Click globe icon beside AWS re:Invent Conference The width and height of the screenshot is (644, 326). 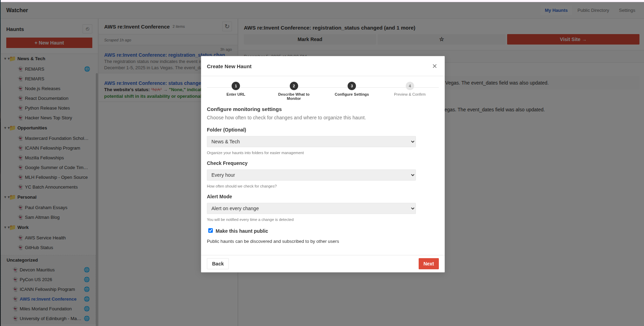point(87,299)
